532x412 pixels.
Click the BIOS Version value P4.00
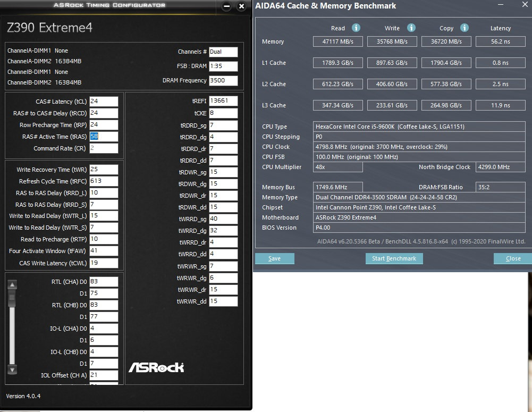pyautogui.click(x=419, y=228)
